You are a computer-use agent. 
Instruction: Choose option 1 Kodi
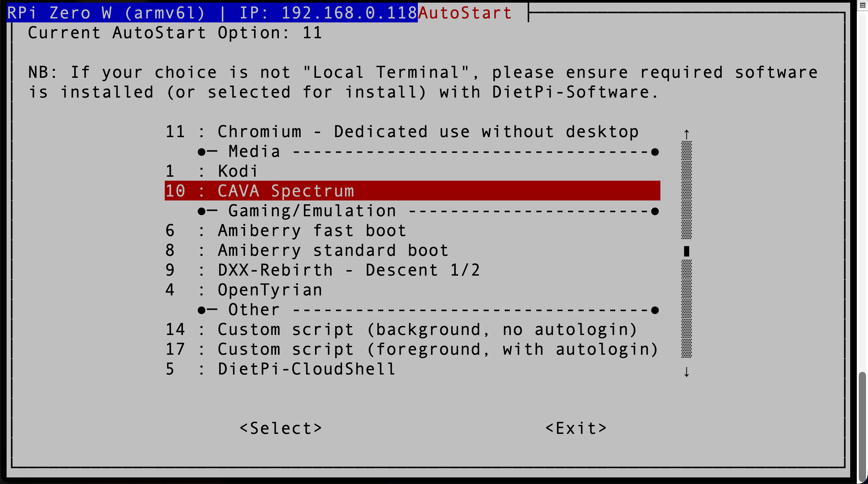click(412, 171)
